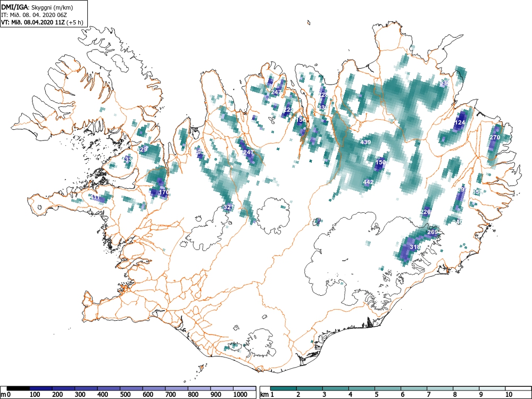Click the 226 visibility value on map
This screenshot has width=532, height=399.
(426, 212)
